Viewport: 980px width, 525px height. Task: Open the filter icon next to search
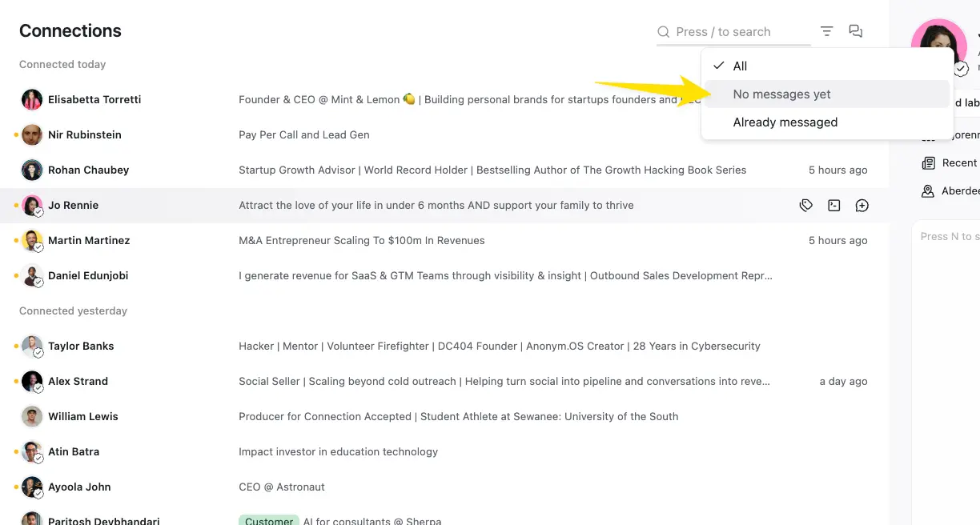coord(827,31)
